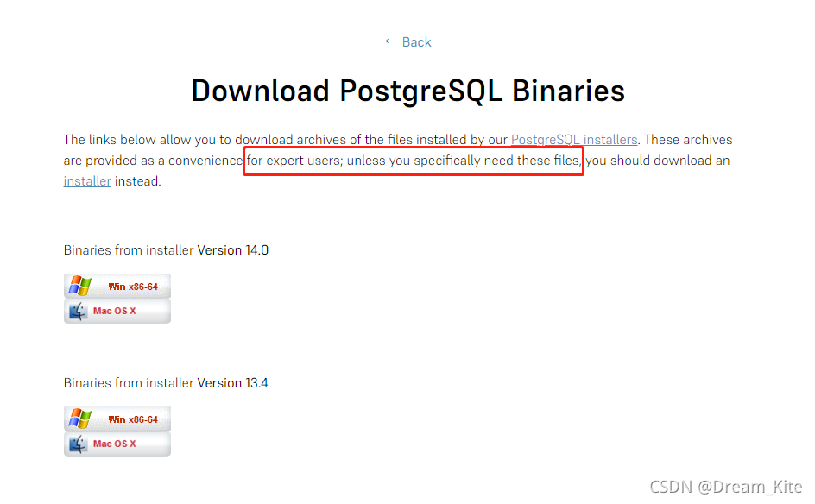Click the CSDN @Dream_Kite watermark text
The image size is (815, 504).
click(x=725, y=486)
